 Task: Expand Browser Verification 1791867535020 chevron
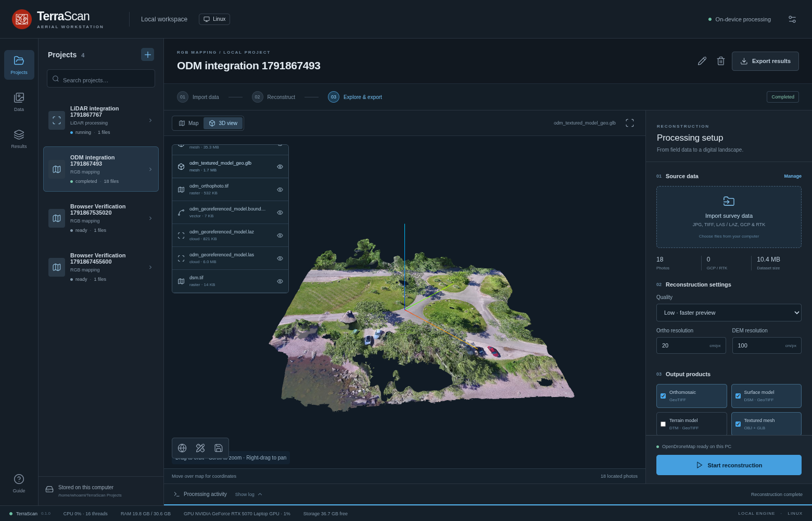pyautogui.click(x=150, y=218)
